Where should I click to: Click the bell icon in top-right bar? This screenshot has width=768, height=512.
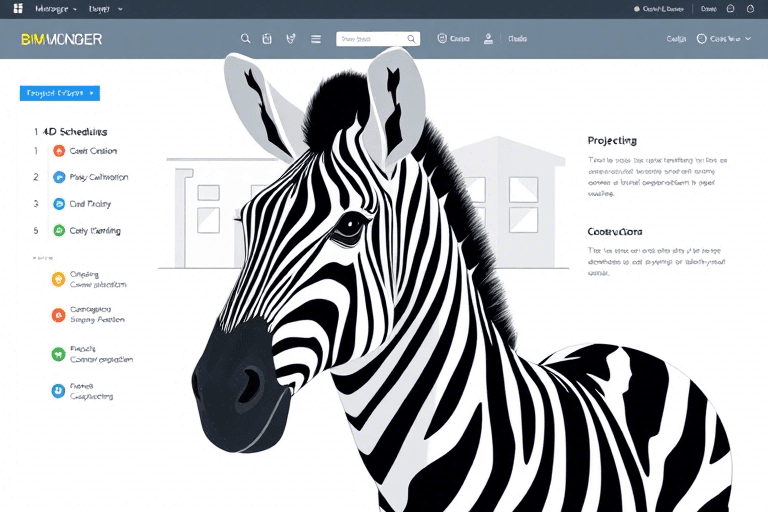(749, 8)
